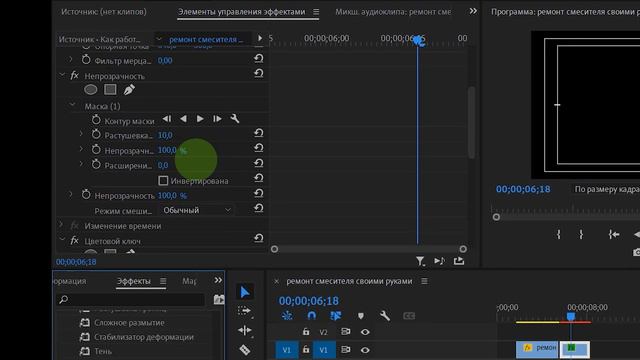
Task: Click the effects search field
Action: click(130, 300)
